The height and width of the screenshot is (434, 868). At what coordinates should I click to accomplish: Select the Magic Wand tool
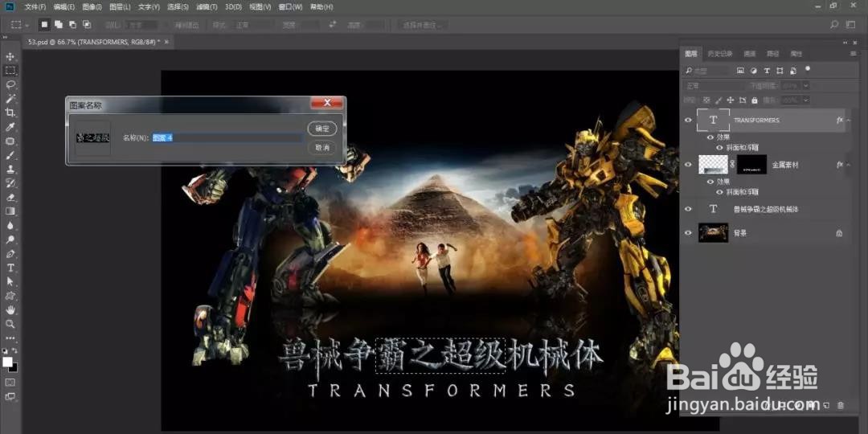[x=10, y=99]
